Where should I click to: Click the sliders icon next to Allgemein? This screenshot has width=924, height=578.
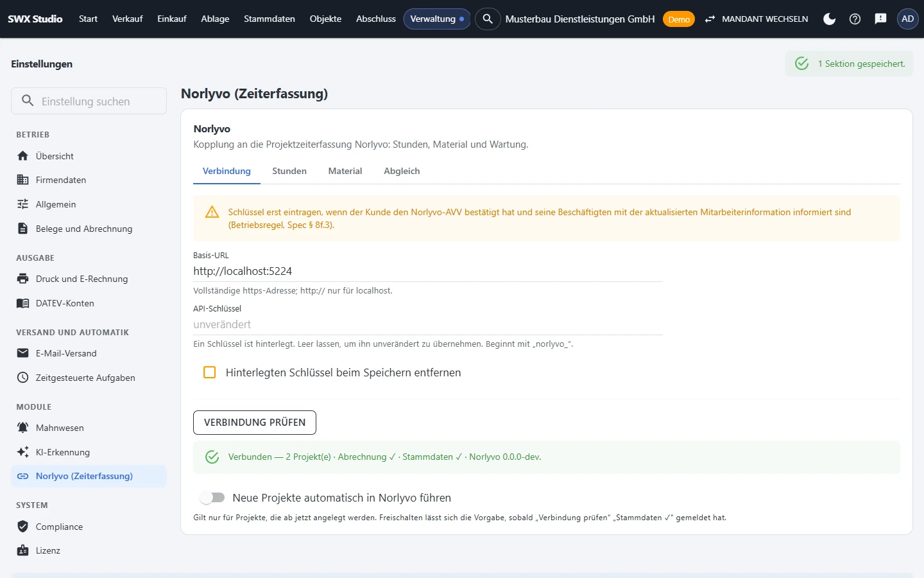(x=23, y=204)
